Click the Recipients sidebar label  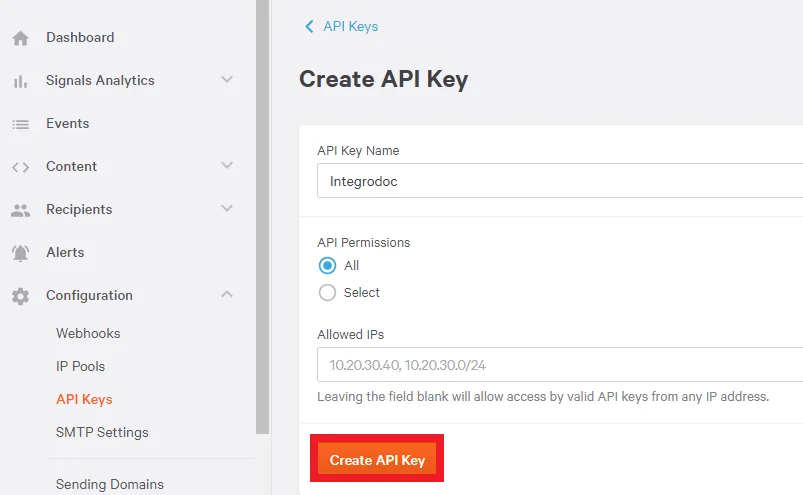point(79,209)
